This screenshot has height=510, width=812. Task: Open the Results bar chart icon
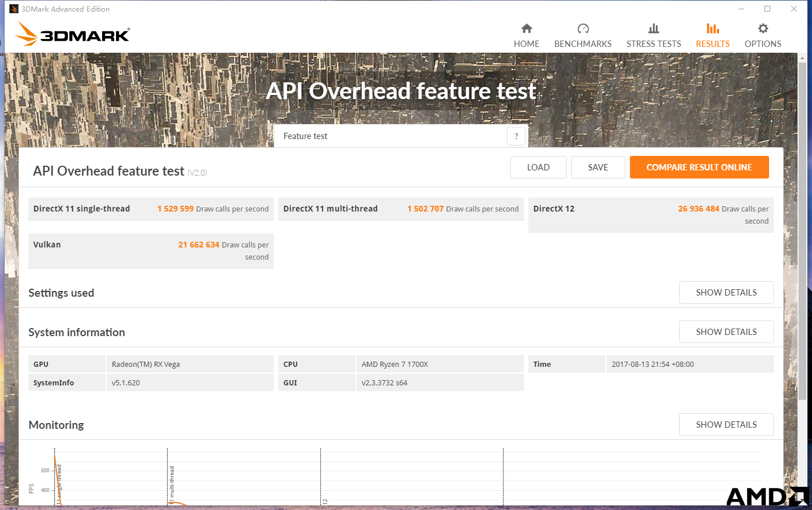coord(713,28)
